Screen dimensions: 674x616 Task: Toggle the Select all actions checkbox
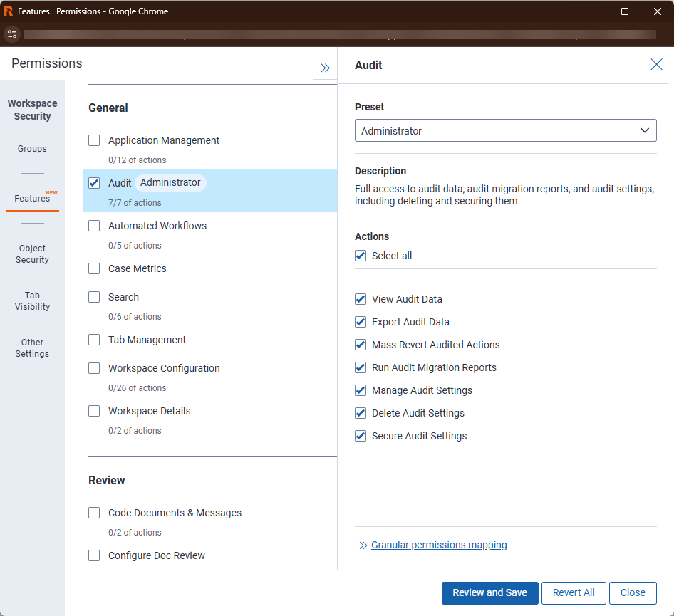coord(361,256)
